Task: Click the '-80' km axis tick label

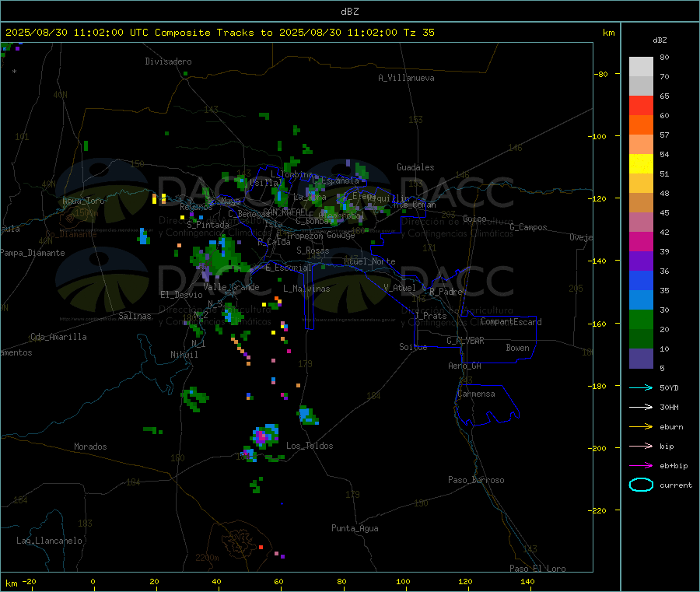Action: pyautogui.click(x=602, y=74)
